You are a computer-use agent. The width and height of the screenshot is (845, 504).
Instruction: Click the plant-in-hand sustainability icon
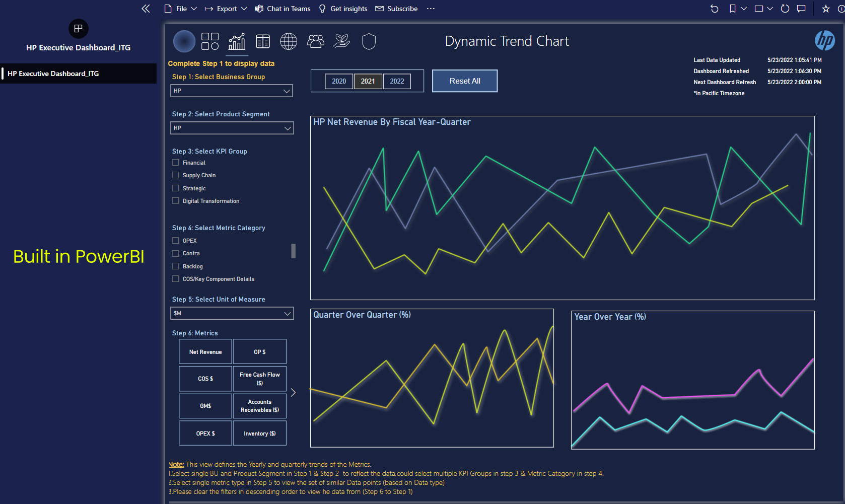(342, 41)
